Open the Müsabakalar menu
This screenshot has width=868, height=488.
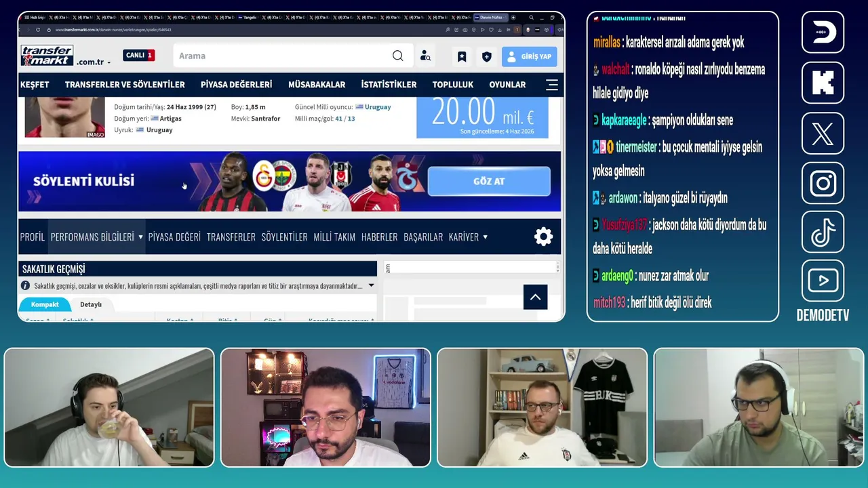[x=317, y=85]
